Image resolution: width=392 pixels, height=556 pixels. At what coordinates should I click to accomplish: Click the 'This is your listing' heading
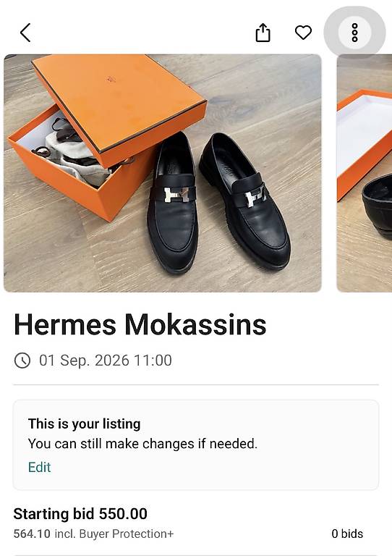(x=85, y=424)
